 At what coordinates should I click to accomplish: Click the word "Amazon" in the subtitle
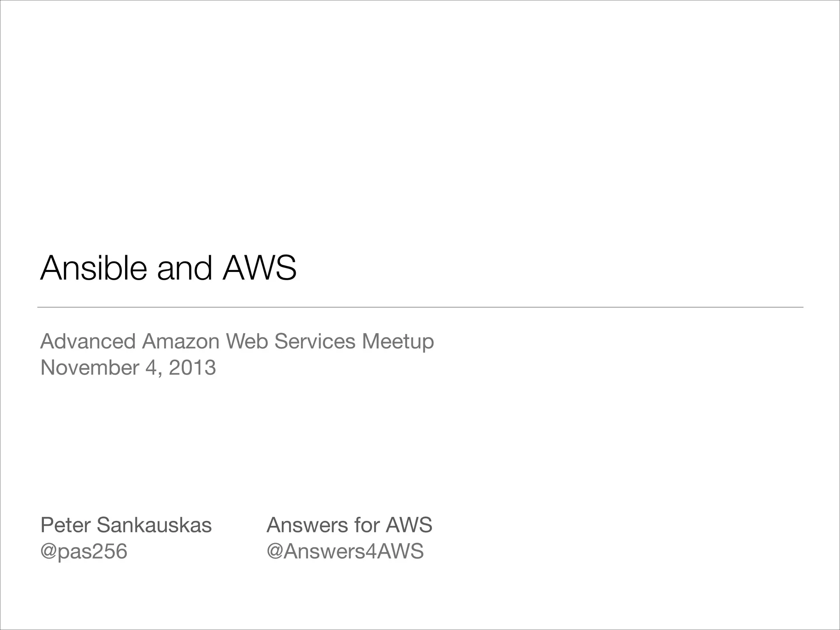(x=181, y=341)
